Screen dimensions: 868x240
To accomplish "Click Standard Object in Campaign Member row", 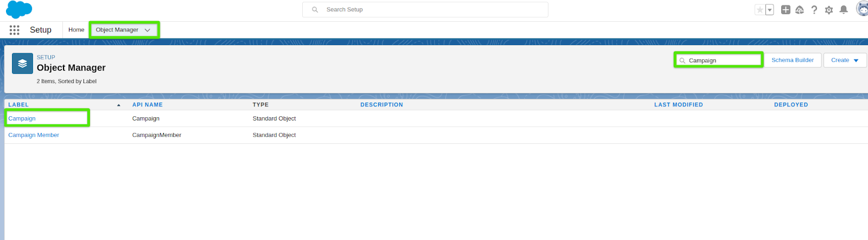I will point(275,135).
